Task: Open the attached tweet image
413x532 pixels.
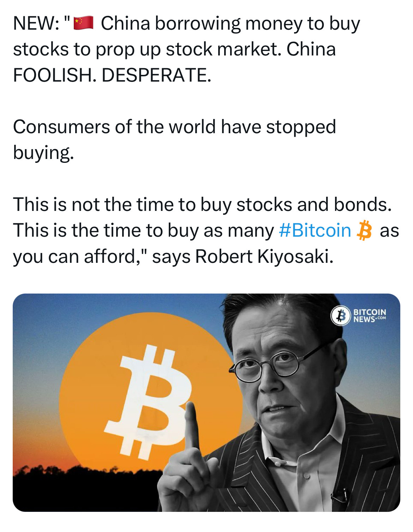Action: (206, 402)
